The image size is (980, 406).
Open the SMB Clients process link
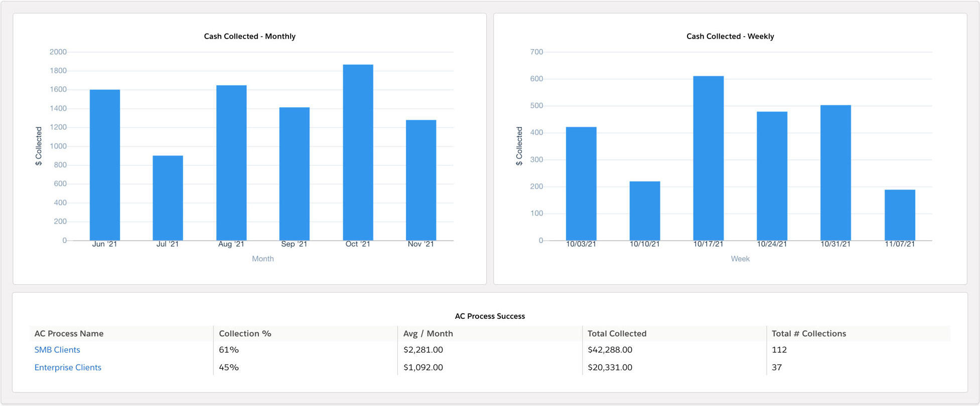click(x=57, y=350)
